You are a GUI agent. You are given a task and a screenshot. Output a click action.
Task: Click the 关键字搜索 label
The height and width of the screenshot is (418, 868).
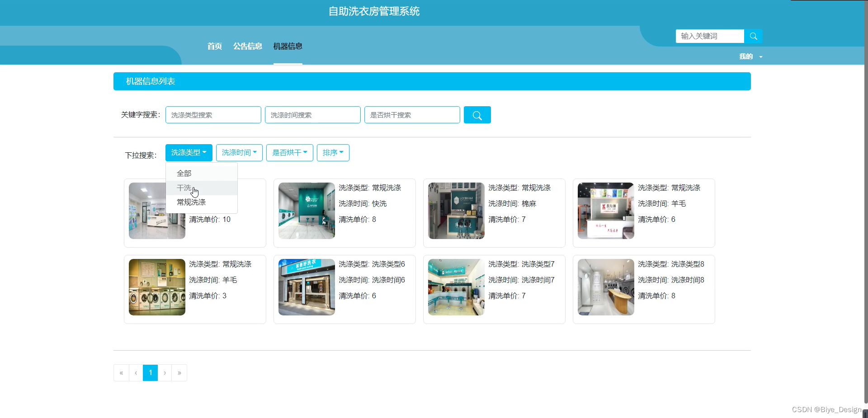pos(141,115)
